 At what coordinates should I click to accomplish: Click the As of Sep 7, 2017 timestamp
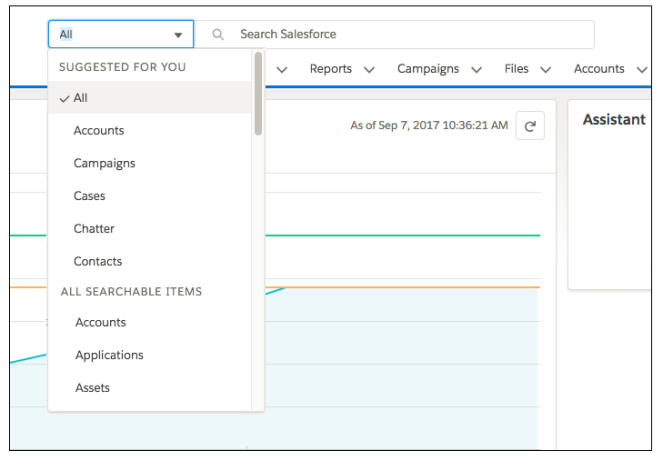click(429, 125)
